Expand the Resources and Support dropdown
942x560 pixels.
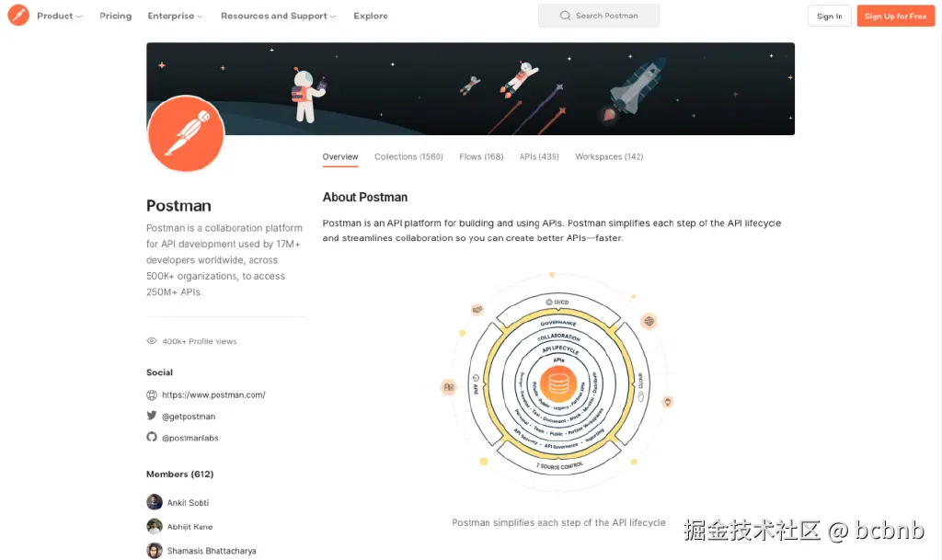(x=278, y=16)
